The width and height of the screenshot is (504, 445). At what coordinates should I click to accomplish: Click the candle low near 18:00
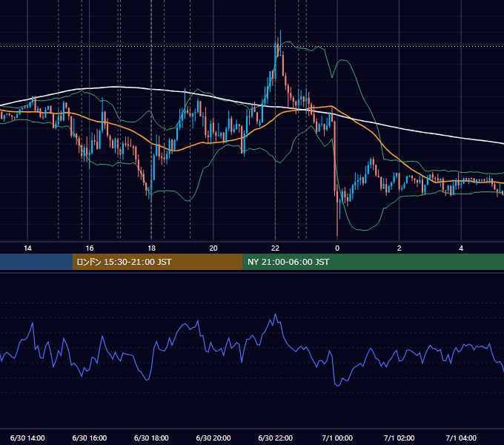click(x=151, y=200)
